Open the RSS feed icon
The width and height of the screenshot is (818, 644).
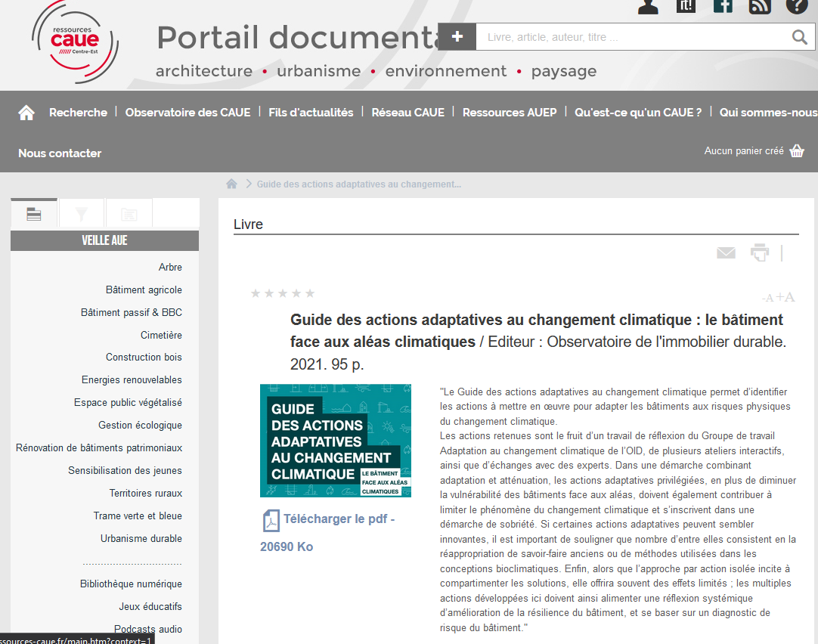[760, 6]
